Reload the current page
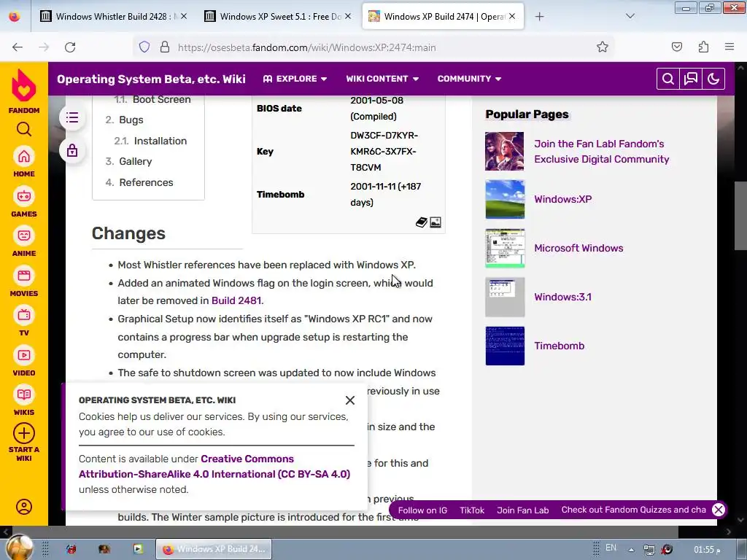 (70, 47)
